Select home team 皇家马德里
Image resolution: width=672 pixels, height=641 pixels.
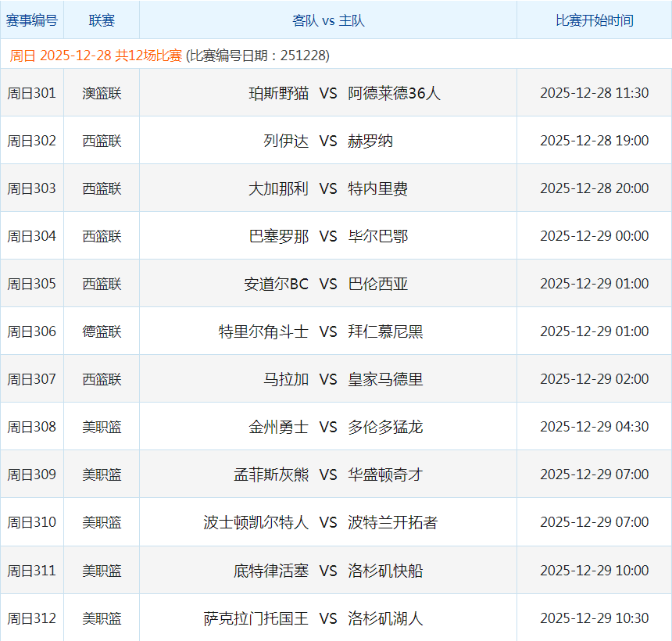click(x=385, y=378)
